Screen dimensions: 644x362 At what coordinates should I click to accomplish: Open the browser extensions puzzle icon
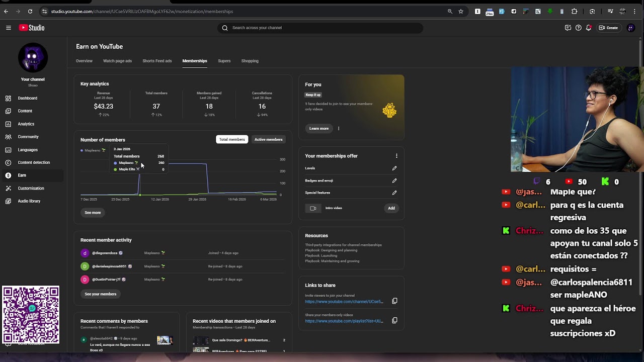575,11
